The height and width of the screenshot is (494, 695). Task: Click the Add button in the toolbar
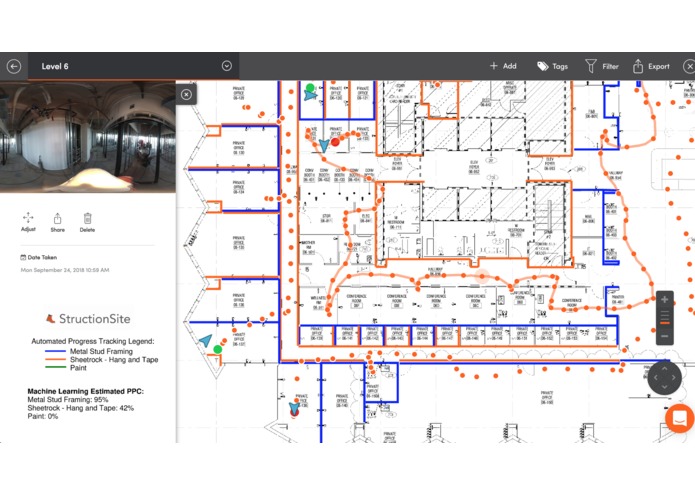coord(503,66)
